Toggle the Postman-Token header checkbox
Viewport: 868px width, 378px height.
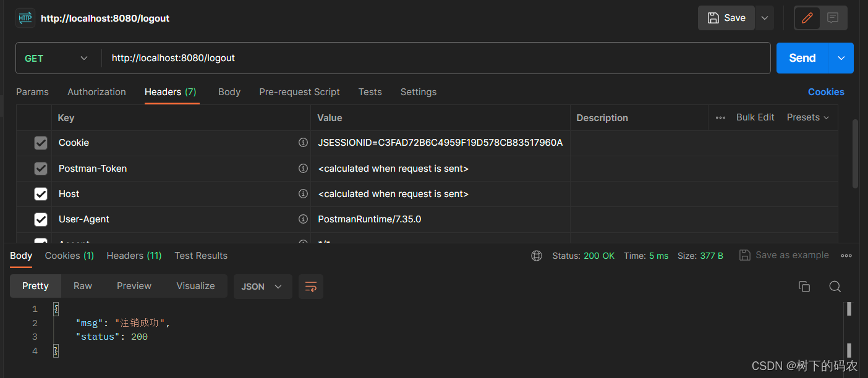[x=41, y=169]
